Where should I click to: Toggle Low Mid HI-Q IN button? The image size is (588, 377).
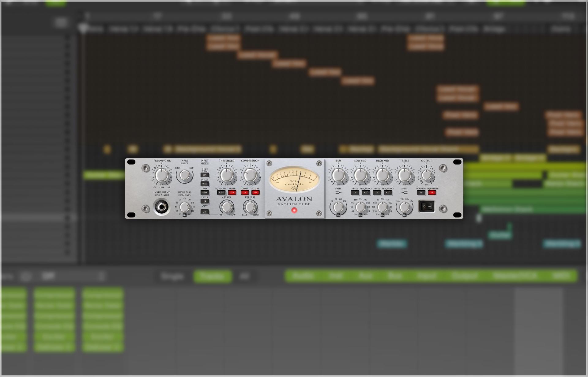[355, 192]
